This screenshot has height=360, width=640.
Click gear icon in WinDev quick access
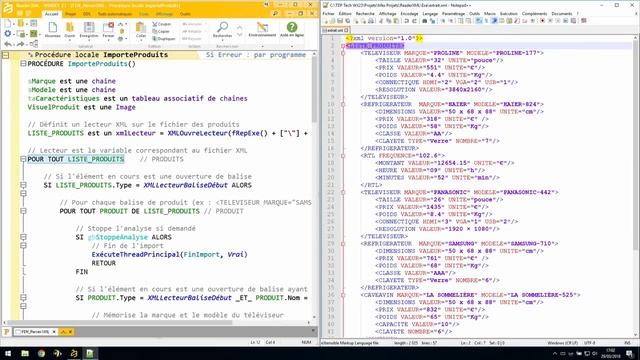point(7,34)
